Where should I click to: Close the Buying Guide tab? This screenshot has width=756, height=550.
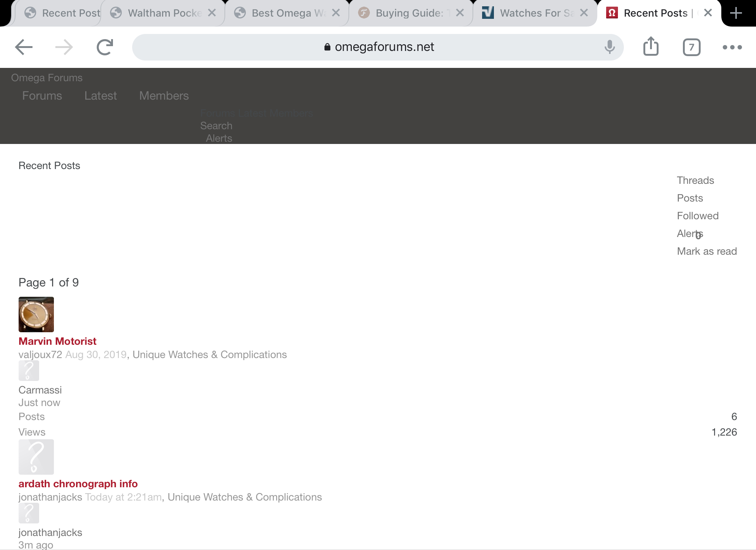click(460, 13)
